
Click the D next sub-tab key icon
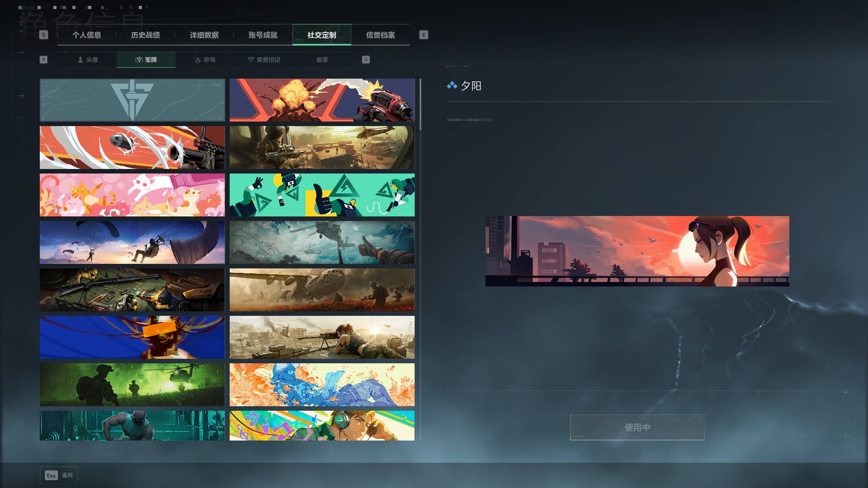(x=366, y=60)
